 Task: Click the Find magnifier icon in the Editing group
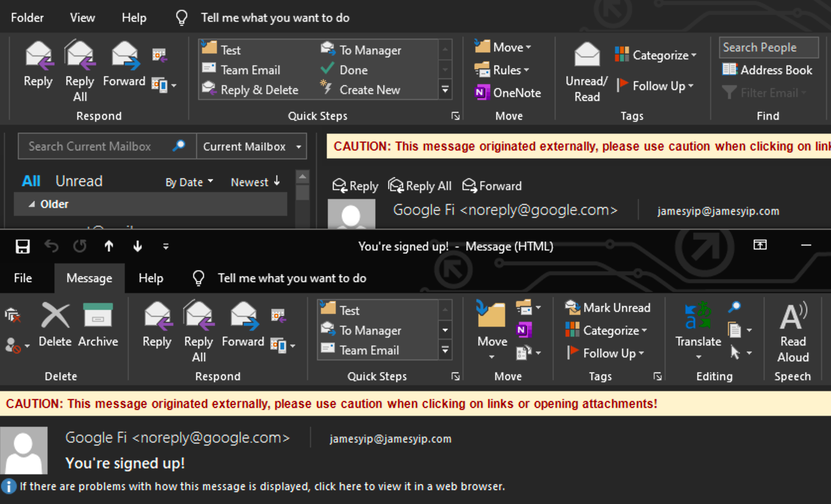(734, 307)
